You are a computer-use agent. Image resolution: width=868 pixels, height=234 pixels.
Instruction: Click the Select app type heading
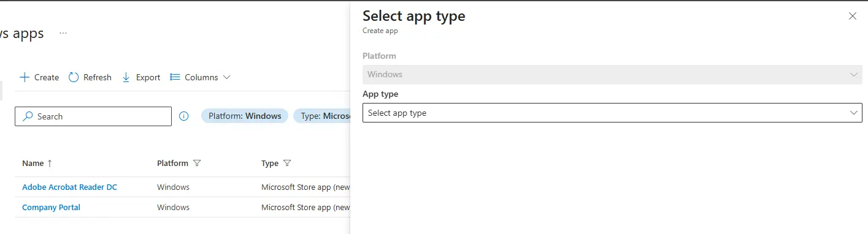414,16
